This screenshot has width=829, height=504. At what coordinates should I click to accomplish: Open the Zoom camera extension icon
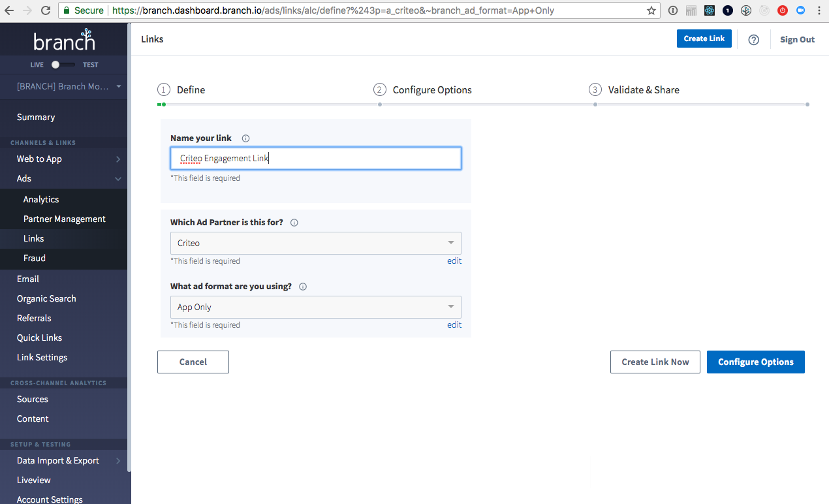[801, 10]
